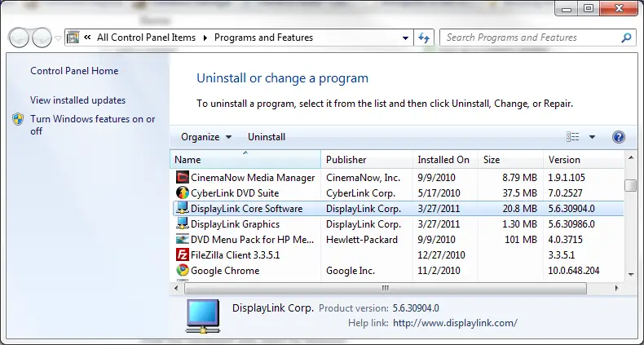Click the CyberLink Corp. publisher cell
This screenshot has height=345, width=644.
pyautogui.click(x=360, y=193)
